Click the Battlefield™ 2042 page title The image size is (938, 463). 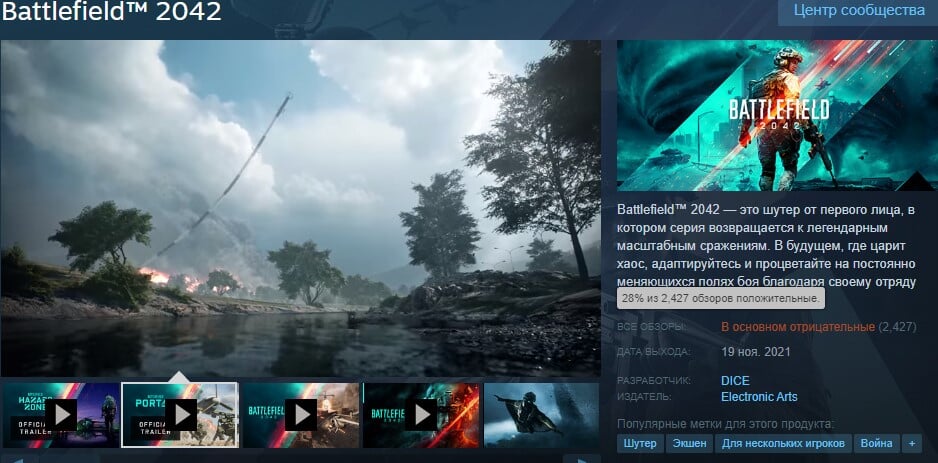click(x=111, y=13)
